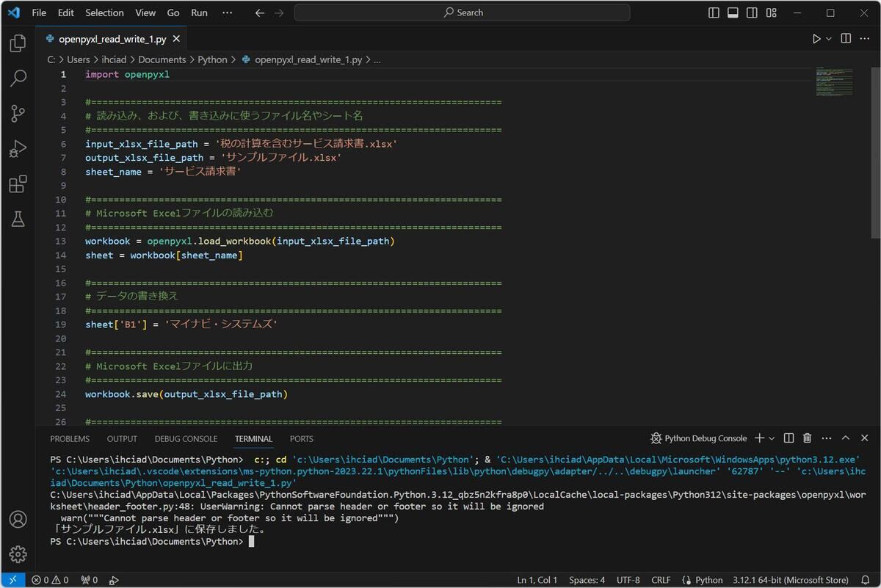Screen dimensions: 881x588
Task: Click the Documents breadcrumb segment
Action: 162,60
